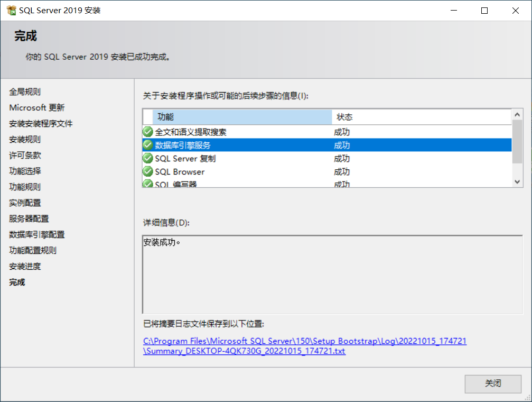Close the window with the title bar X
The width and height of the screenshot is (532, 402).
coord(516,11)
